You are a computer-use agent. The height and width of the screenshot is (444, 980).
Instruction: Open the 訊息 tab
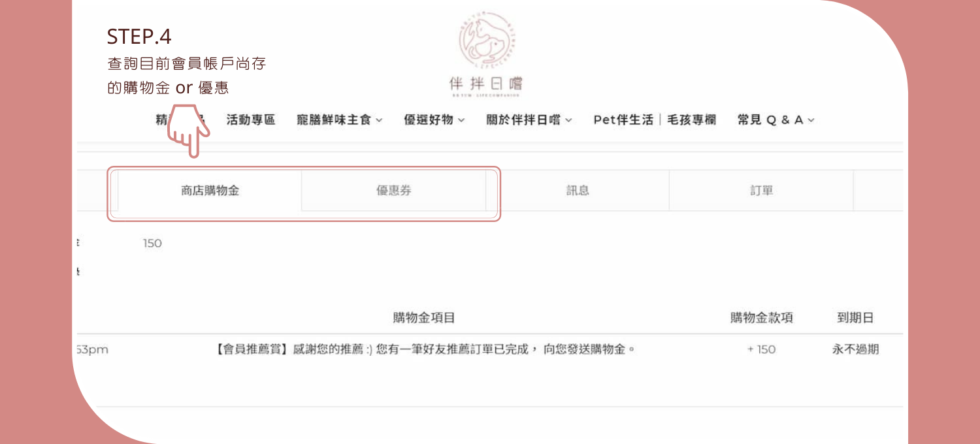click(578, 191)
